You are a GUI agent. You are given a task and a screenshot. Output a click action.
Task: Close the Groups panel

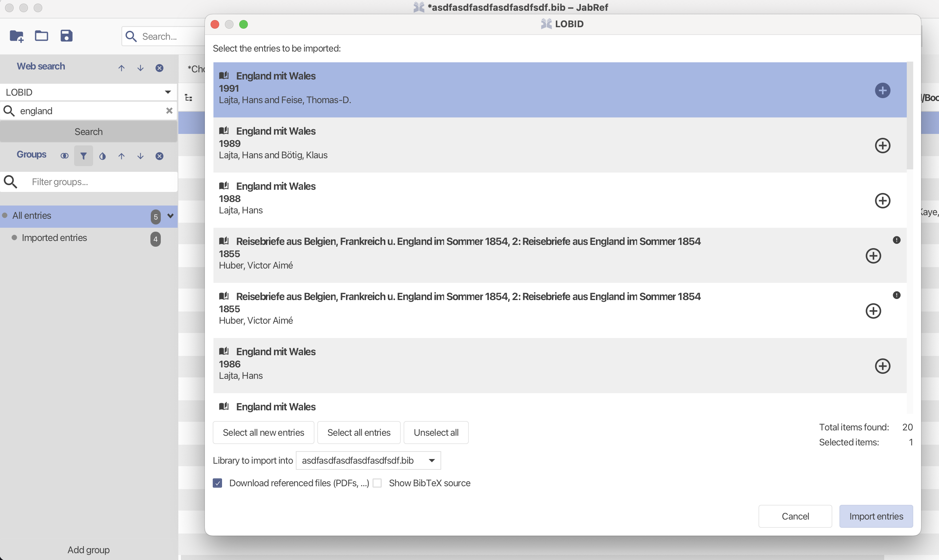point(159,156)
